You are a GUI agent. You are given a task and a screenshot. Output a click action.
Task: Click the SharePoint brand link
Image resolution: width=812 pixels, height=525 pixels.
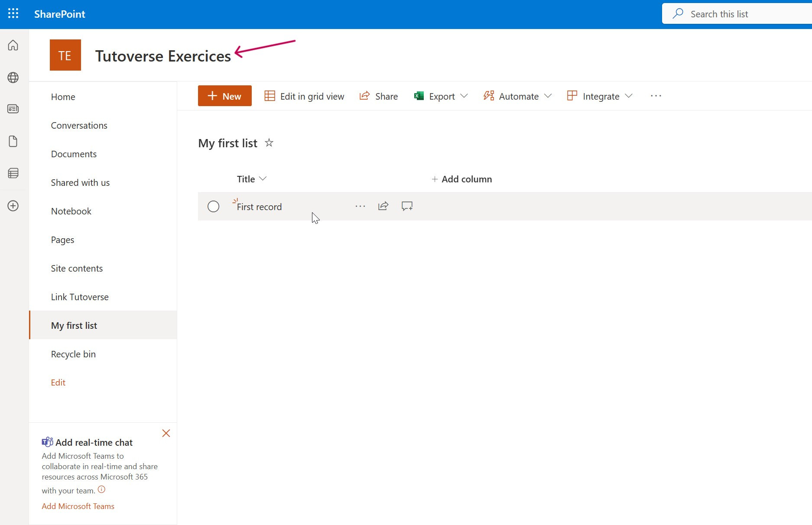pyautogui.click(x=60, y=14)
